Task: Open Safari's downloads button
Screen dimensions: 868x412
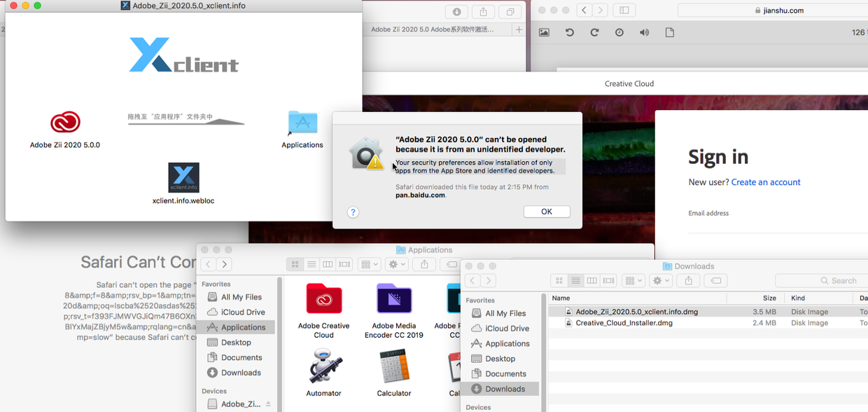Action: click(456, 11)
